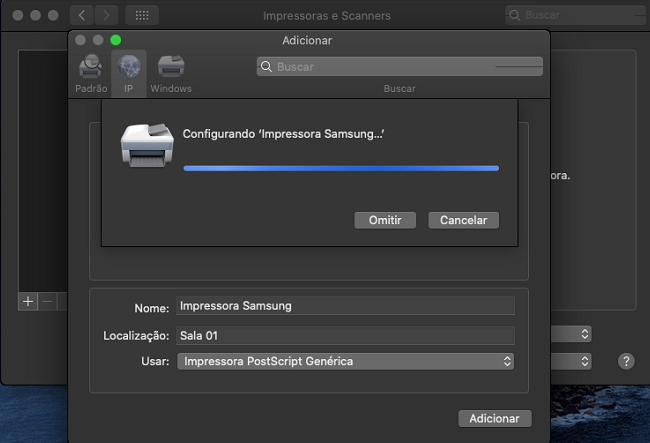Image resolution: width=650 pixels, height=443 pixels.
Task: Select the IP globe icon
Action: pos(129,68)
